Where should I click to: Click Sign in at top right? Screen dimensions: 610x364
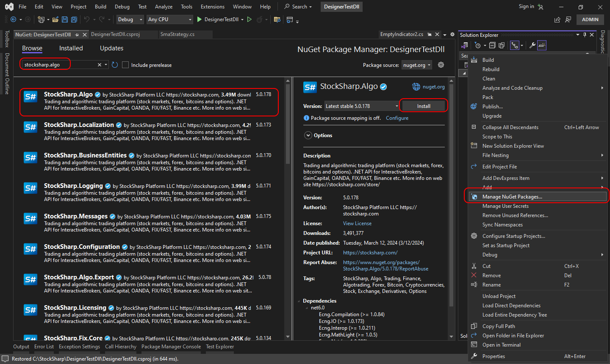[x=526, y=6]
